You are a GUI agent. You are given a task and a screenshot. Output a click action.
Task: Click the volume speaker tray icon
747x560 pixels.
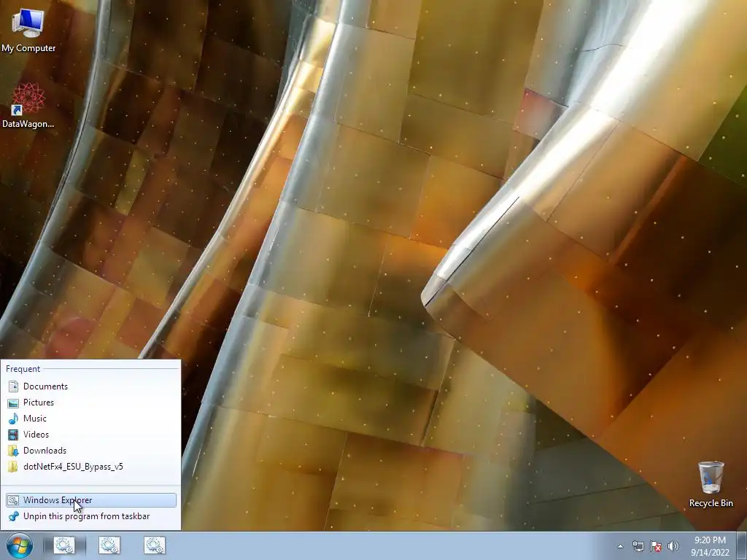[673, 546]
